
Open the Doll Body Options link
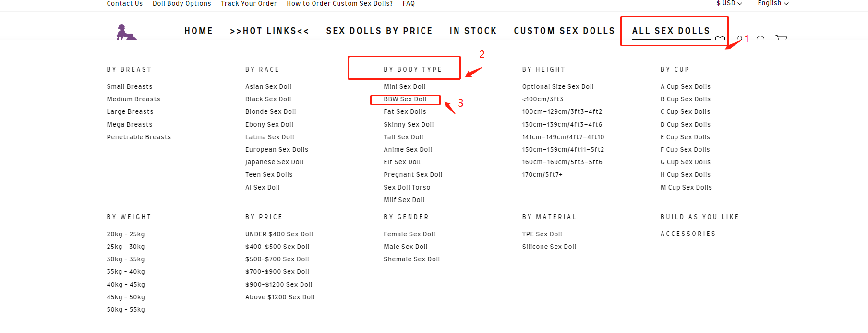[181, 3]
